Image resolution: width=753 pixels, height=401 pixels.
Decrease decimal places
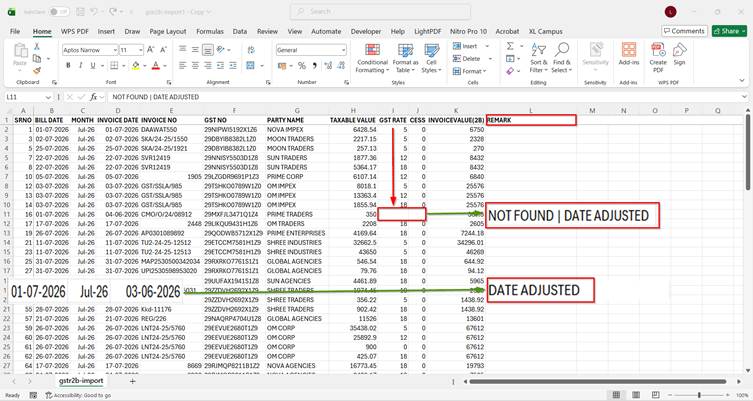[x=341, y=65]
